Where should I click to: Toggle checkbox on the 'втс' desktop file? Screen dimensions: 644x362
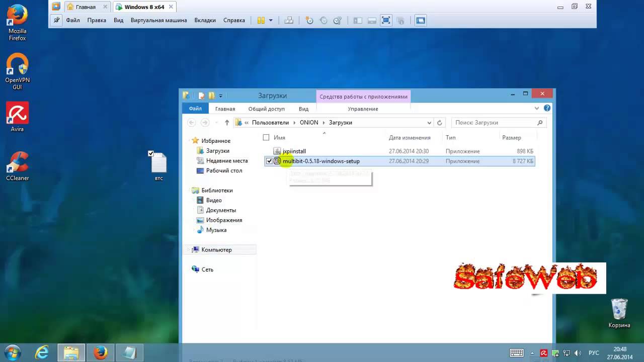tap(151, 153)
